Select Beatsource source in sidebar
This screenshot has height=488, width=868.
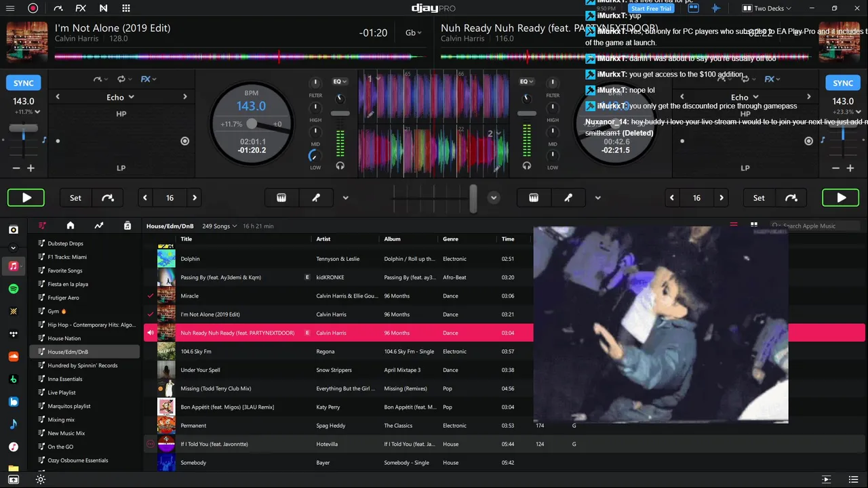tap(13, 401)
